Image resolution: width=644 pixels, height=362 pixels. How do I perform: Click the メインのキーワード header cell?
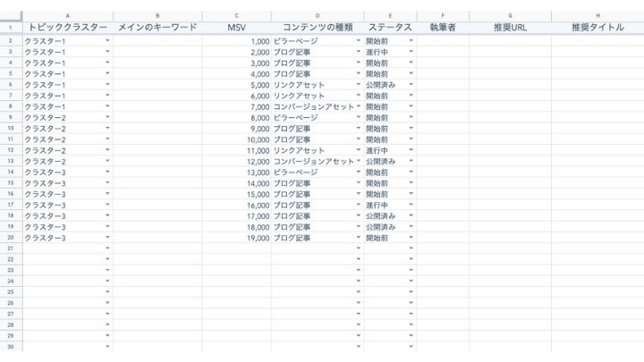pos(157,29)
